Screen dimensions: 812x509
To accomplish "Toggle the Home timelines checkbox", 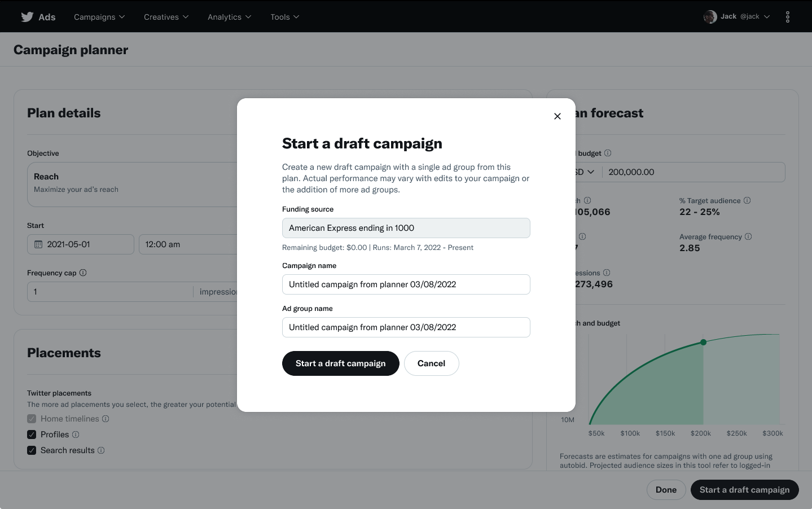I will point(32,419).
